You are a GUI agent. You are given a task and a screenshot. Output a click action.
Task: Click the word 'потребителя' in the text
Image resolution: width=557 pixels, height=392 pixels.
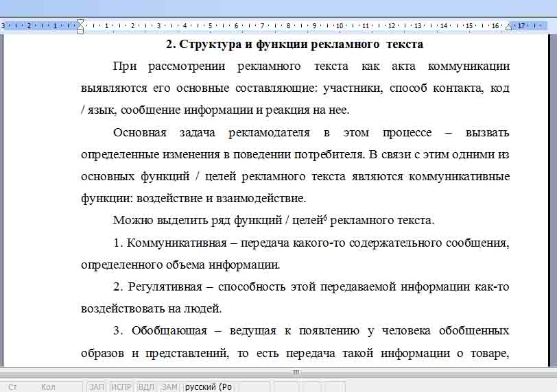[x=329, y=155]
